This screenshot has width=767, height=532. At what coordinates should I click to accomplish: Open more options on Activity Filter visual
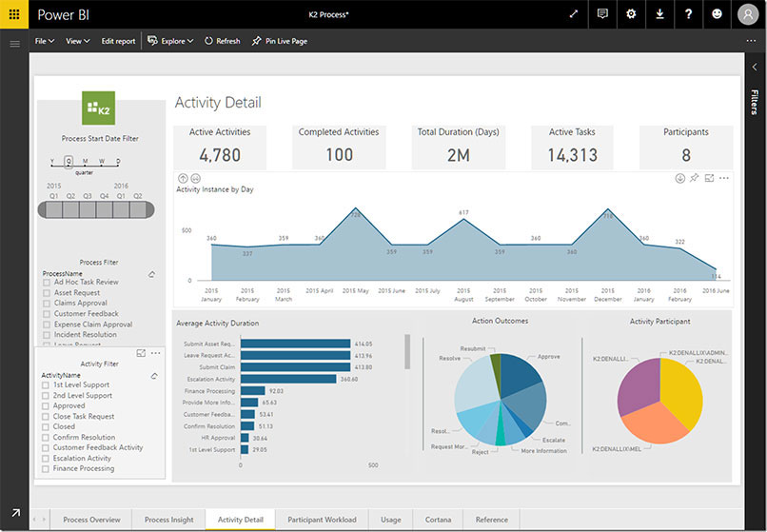(x=155, y=353)
